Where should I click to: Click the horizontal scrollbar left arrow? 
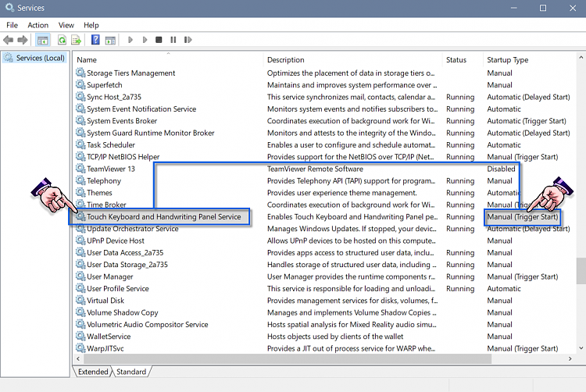point(78,358)
